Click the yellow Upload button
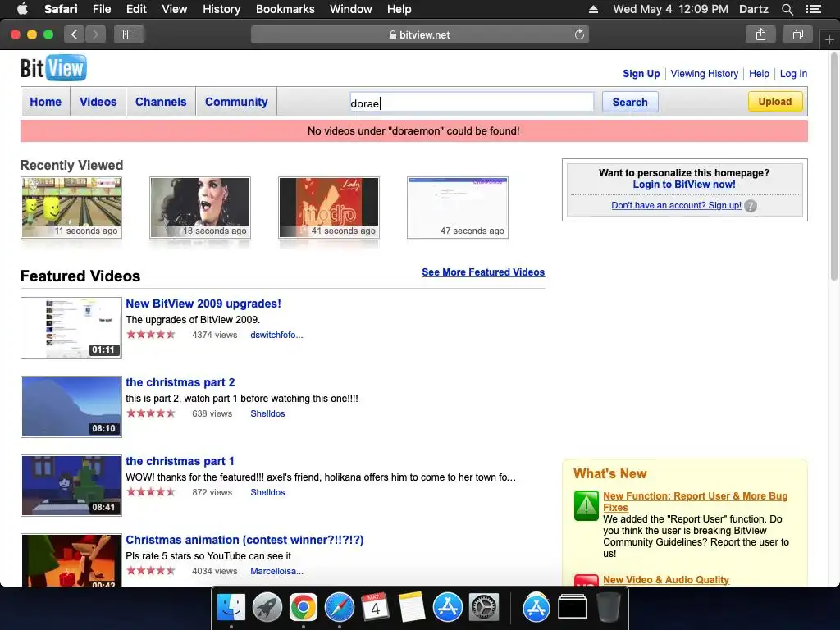 pos(775,101)
